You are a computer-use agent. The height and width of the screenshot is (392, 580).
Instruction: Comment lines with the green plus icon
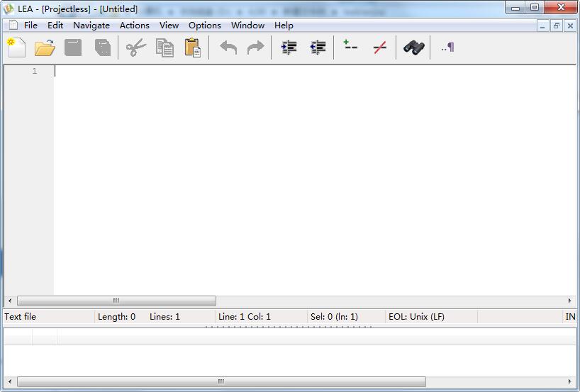[350, 45]
